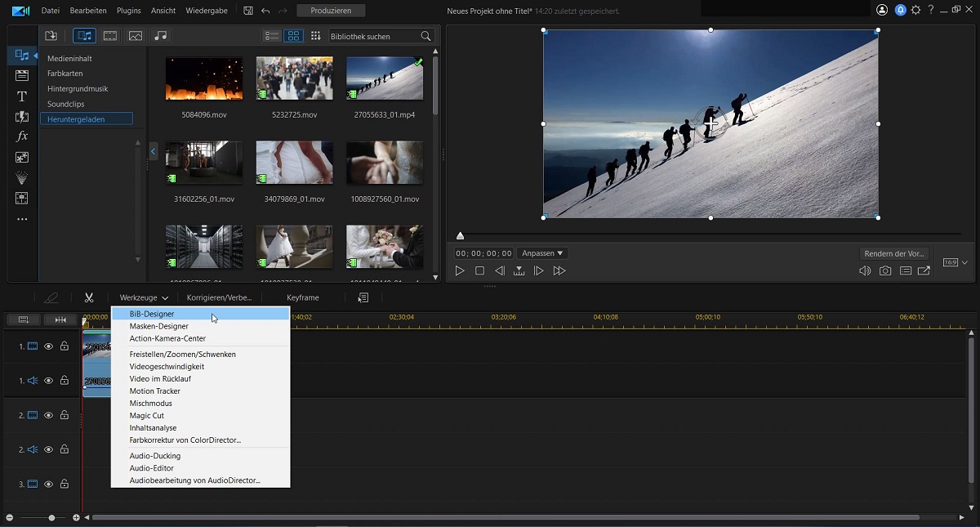Click the Rendern der Vorschau button
Viewport: 980px width, 527px height.
point(893,253)
